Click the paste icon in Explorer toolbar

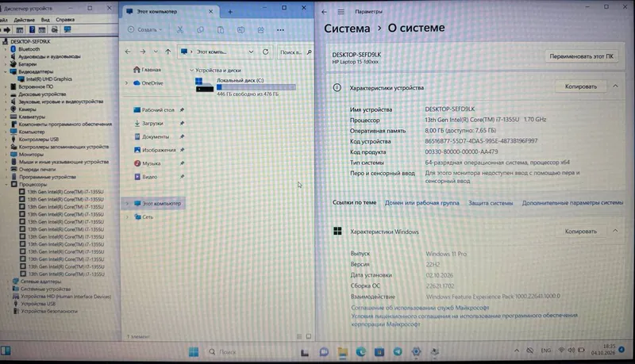[x=221, y=29]
